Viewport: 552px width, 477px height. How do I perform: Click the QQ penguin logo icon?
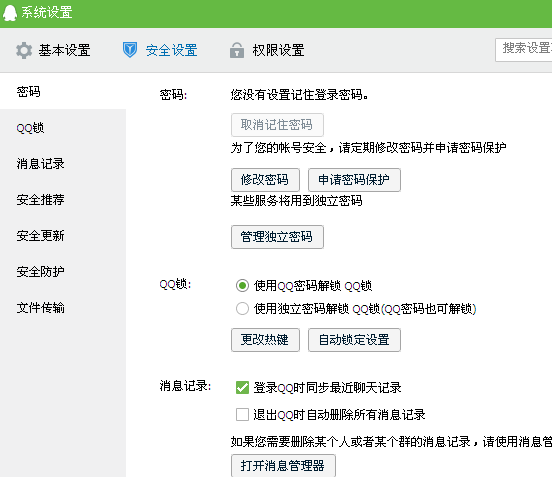[x=10, y=13]
